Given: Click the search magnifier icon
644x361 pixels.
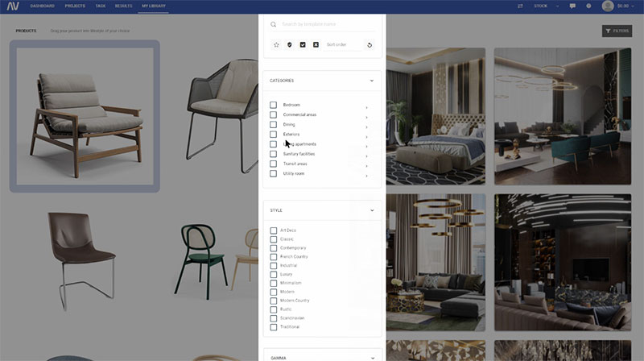Looking at the screenshot, I should pos(274,25).
